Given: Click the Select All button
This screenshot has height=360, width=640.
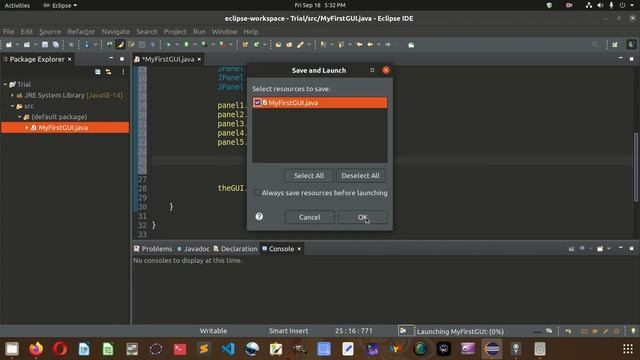Looking at the screenshot, I should tap(309, 176).
